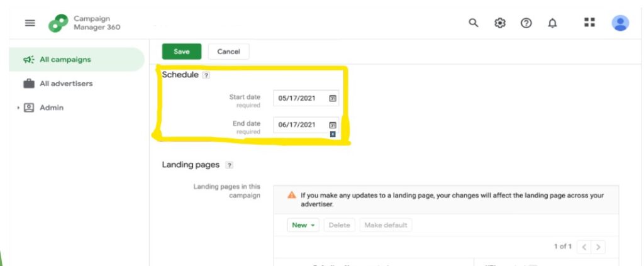This screenshot has width=644, height=266.
Task: Open the End date calendar picker
Action: [333, 125]
